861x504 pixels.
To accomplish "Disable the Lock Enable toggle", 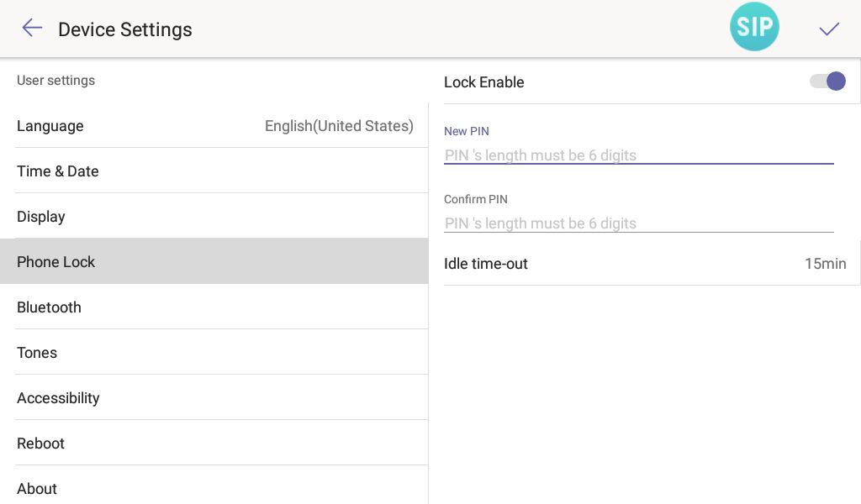I will click(x=827, y=81).
